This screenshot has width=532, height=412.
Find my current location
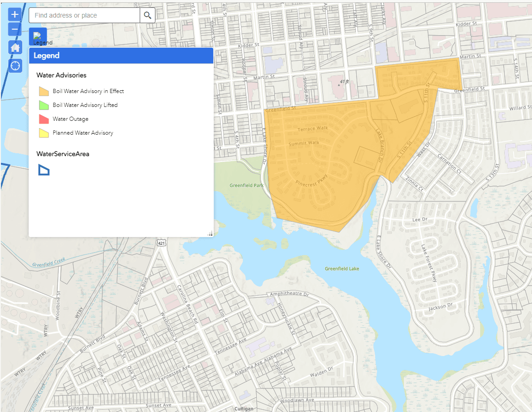[x=15, y=65]
